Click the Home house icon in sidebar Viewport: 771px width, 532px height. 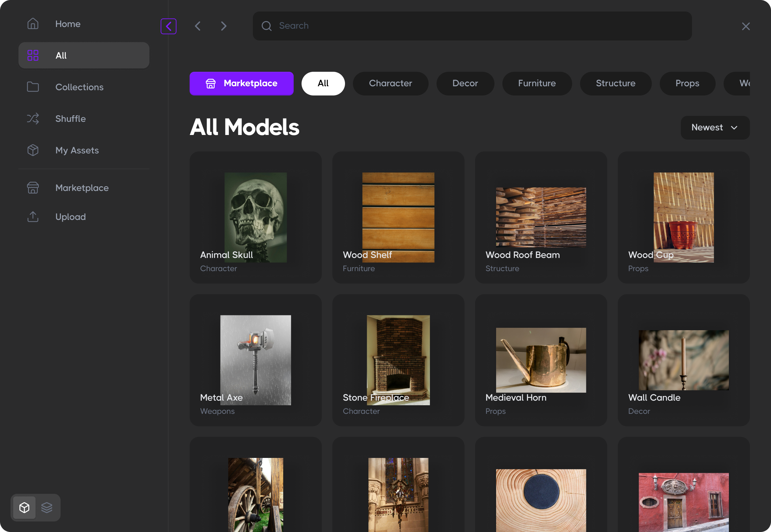point(33,24)
